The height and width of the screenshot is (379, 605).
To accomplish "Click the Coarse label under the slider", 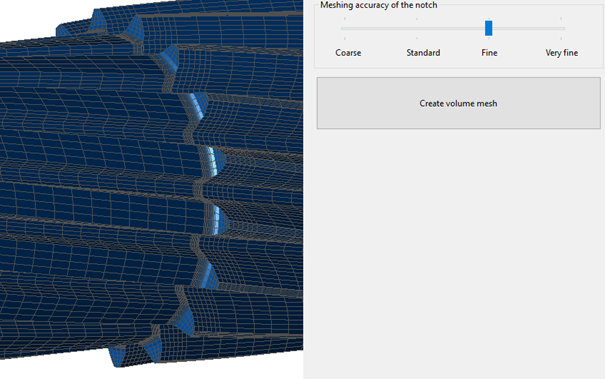I will click(x=348, y=53).
